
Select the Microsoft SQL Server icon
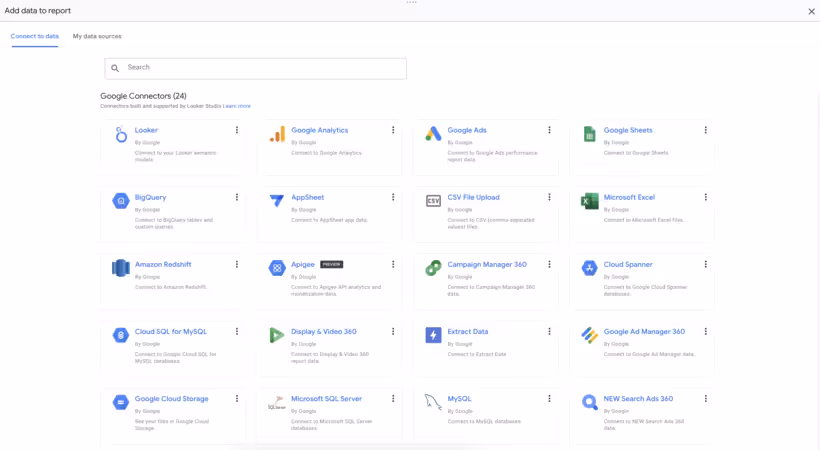point(277,402)
